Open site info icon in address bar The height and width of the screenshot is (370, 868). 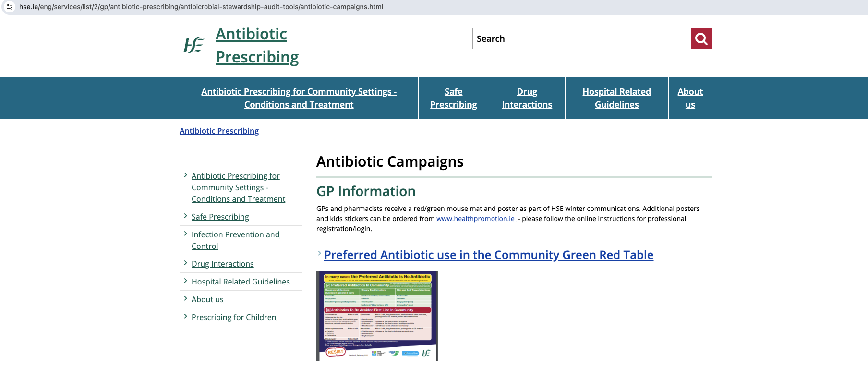click(10, 7)
